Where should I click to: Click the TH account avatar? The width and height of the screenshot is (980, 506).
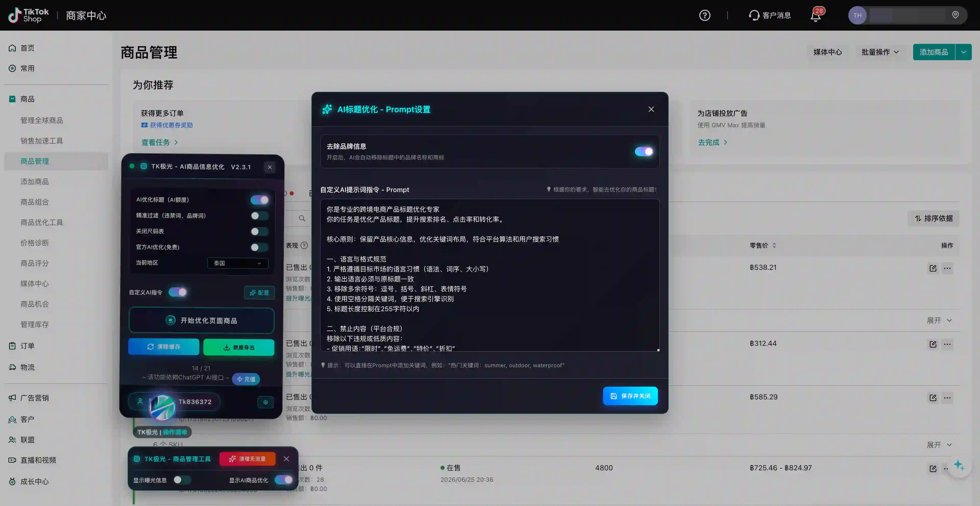click(x=857, y=15)
